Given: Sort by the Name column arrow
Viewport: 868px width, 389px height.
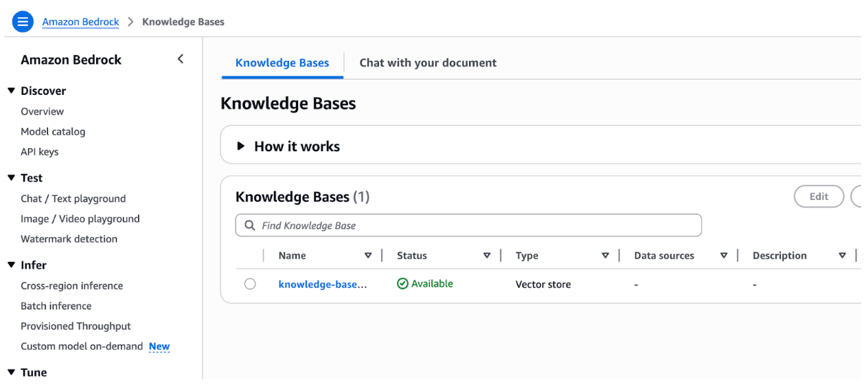Looking at the screenshot, I should 368,256.
